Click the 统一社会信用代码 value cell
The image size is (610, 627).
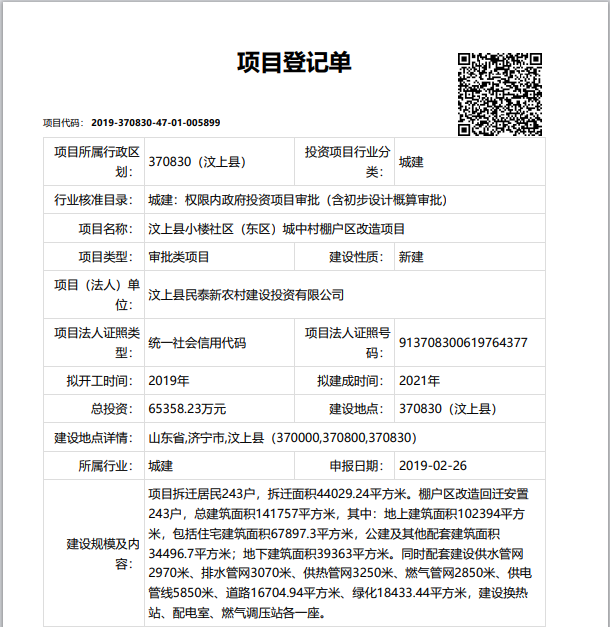click(x=197, y=342)
